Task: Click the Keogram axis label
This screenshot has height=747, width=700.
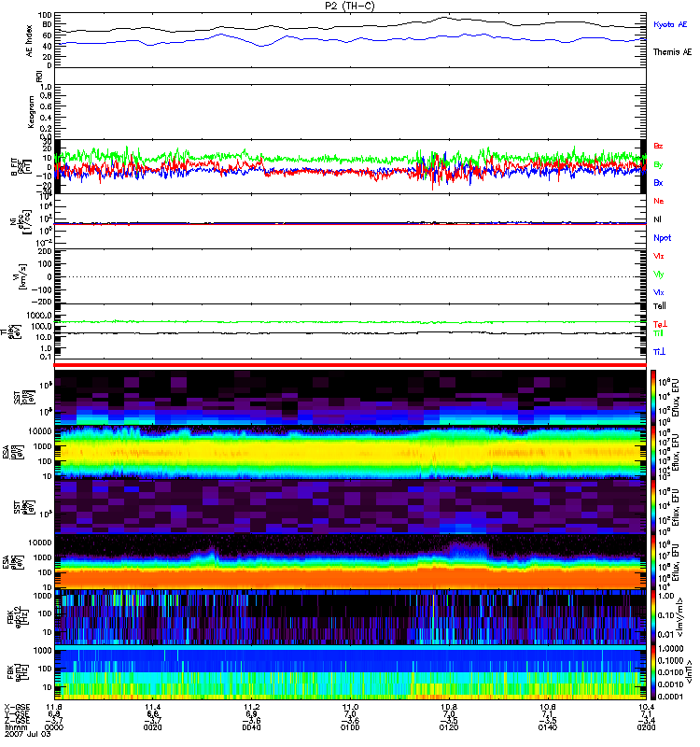Action: [x=31, y=112]
